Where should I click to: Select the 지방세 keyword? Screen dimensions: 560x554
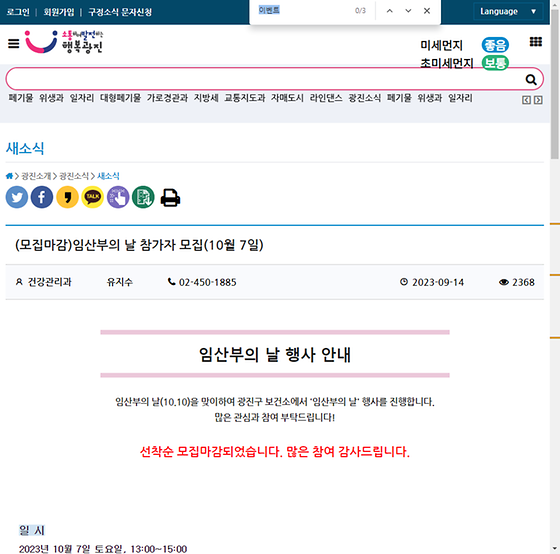tap(206, 98)
